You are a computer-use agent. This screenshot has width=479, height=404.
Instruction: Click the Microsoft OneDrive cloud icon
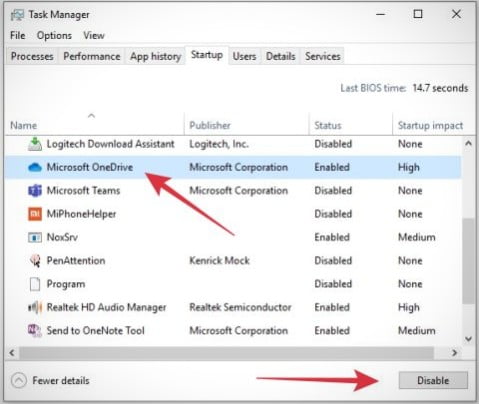[35, 167]
